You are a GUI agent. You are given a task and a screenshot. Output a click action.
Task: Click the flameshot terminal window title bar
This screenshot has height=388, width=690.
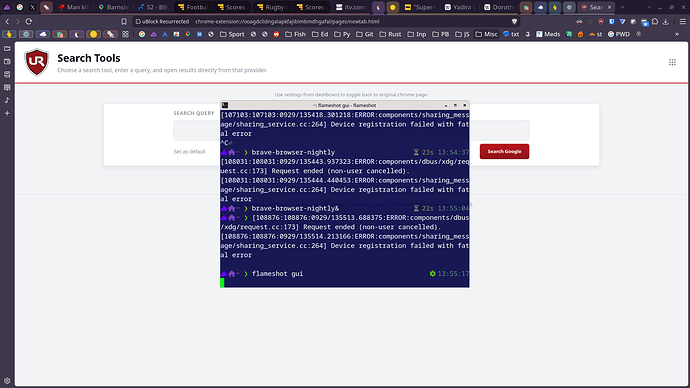345,105
